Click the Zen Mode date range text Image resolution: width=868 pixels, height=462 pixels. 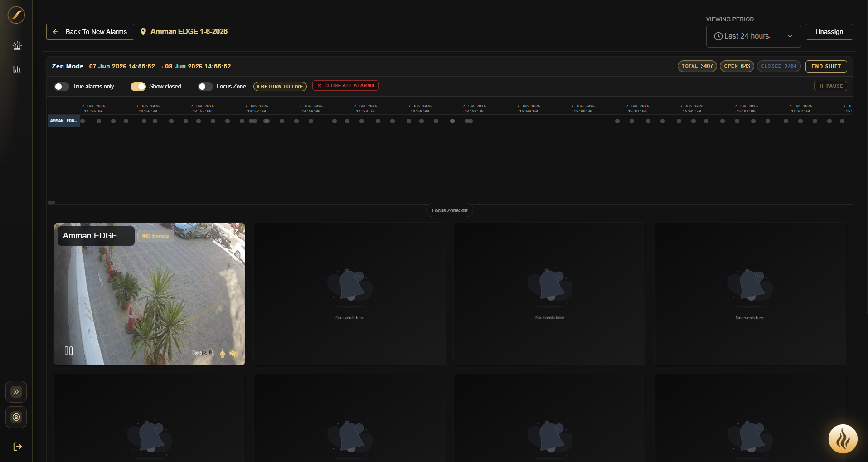160,66
